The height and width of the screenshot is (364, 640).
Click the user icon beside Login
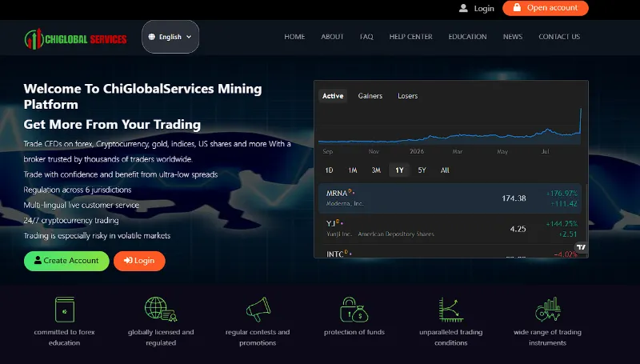(463, 8)
